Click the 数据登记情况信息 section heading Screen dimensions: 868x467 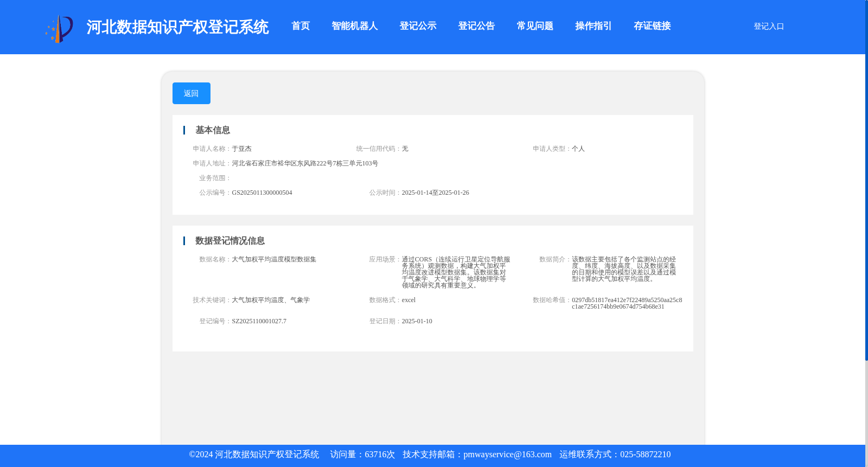coord(230,241)
